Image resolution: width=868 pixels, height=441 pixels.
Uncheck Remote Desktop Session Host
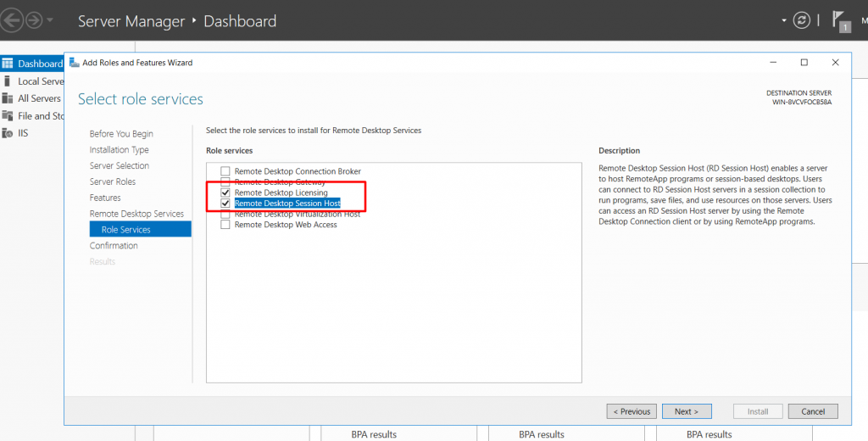point(225,204)
